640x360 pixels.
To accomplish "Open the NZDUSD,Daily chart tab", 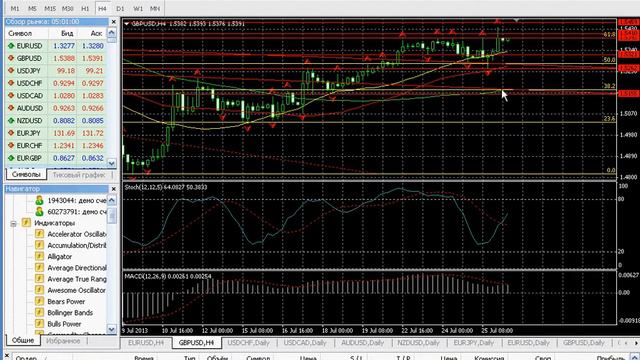I will 418,343.
